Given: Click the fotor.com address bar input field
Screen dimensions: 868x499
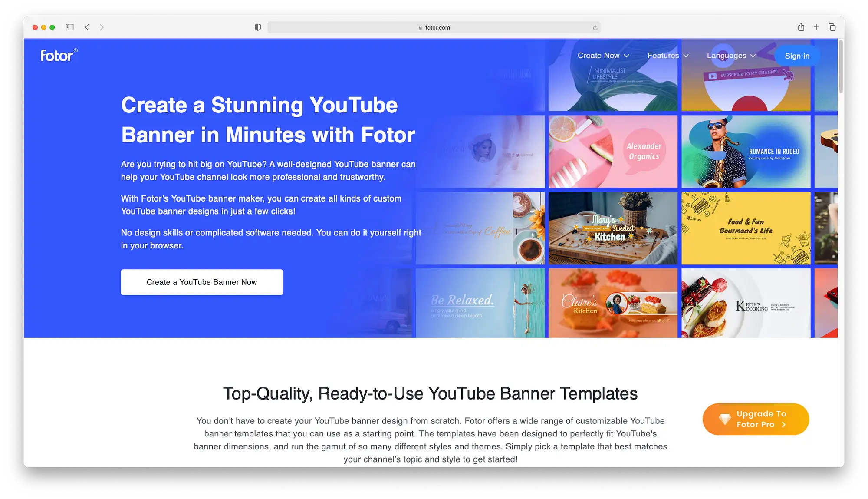Looking at the screenshot, I should pos(434,27).
